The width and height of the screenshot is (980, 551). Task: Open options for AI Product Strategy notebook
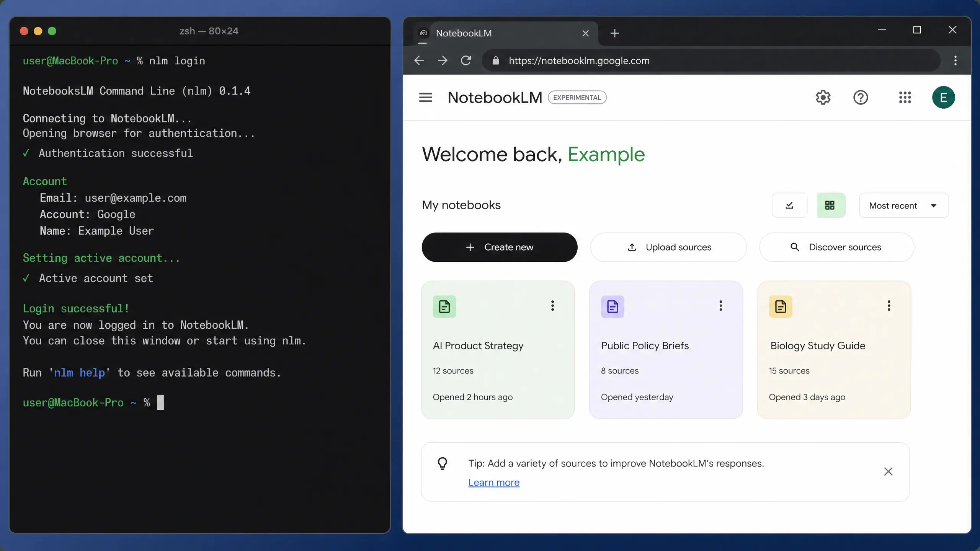[x=552, y=305]
